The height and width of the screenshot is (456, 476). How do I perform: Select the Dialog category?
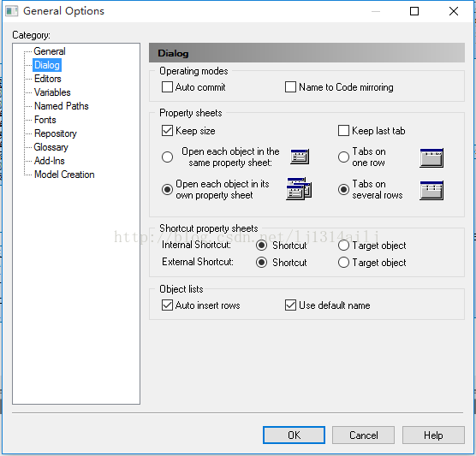tap(47, 65)
